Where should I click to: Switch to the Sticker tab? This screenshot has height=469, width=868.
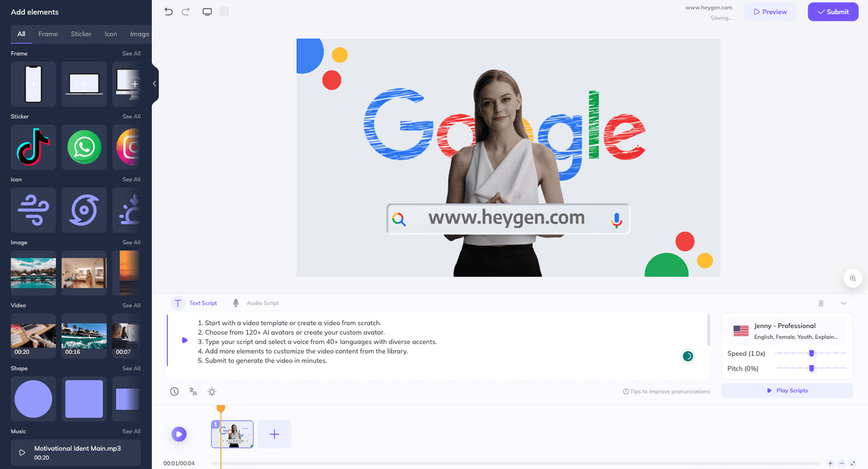[81, 34]
